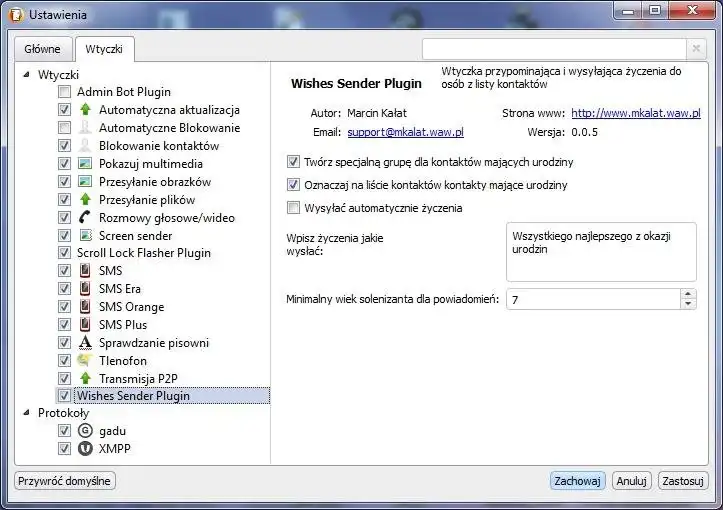
Task: Collapse the Protokoły tree node
Action: point(27,413)
